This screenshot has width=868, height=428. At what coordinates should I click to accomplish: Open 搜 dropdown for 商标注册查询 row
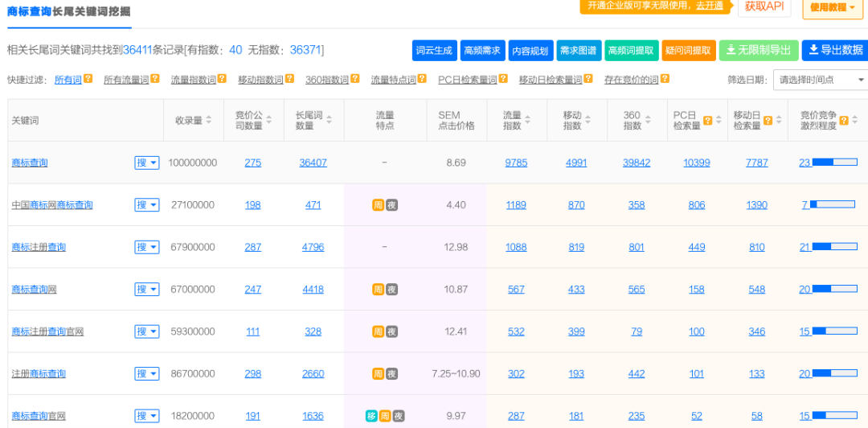click(x=147, y=247)
